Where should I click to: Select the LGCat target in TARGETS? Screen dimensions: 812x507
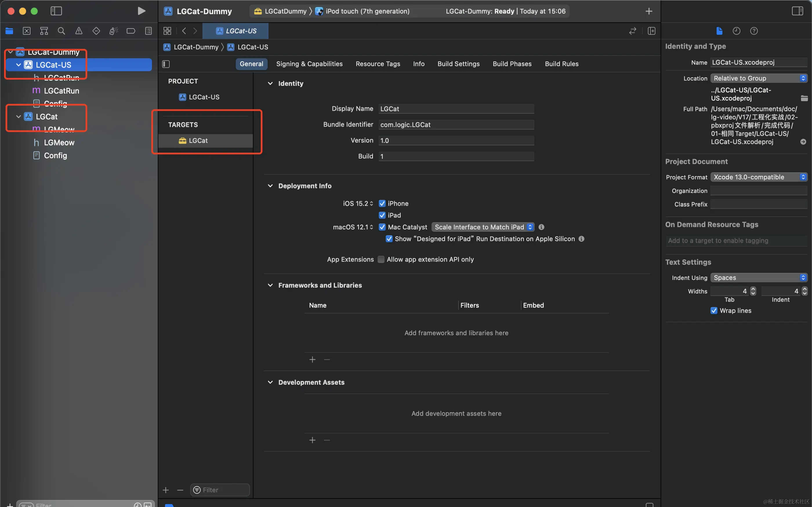coord(198,141)
